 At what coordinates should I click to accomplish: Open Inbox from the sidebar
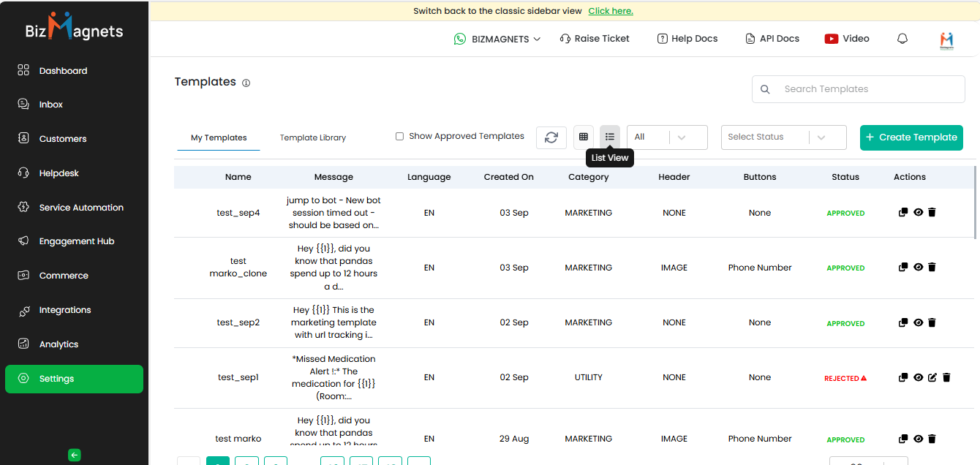click(x=50, y=105)
